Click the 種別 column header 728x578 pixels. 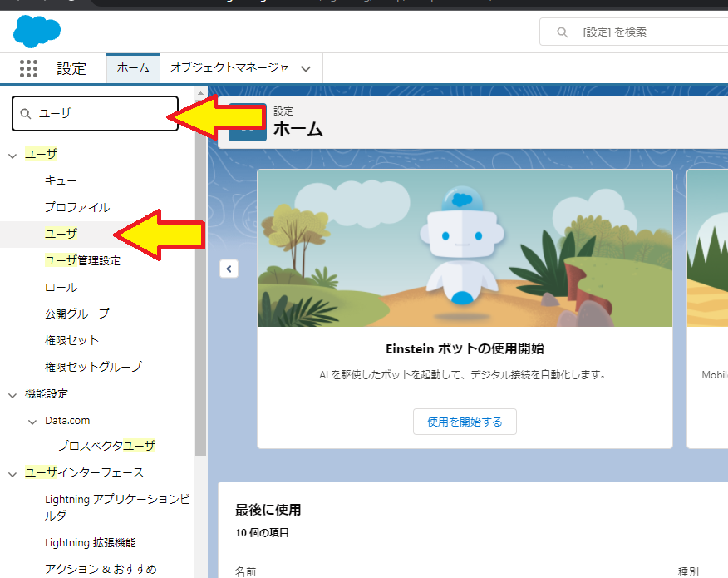tap(689, 572)
